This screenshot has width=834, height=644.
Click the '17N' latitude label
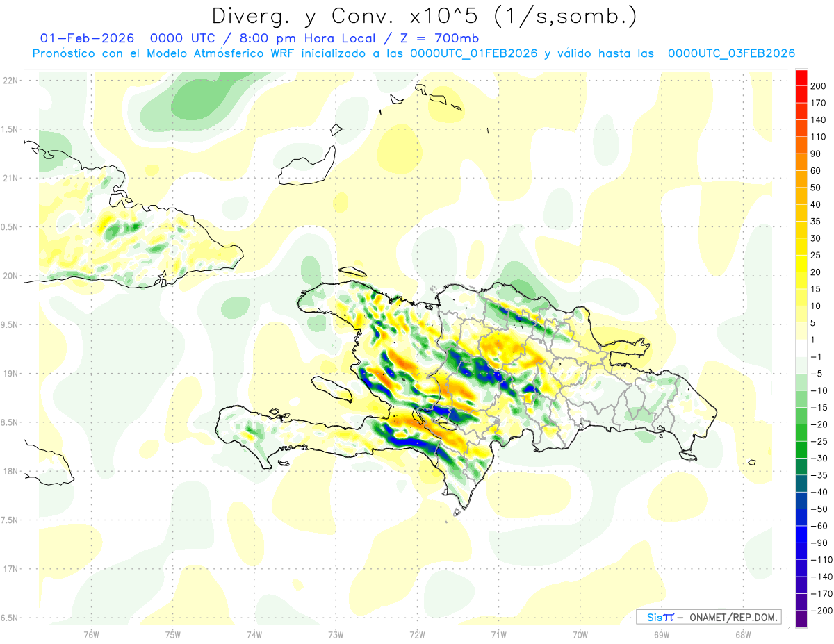(x=10, y=569)
